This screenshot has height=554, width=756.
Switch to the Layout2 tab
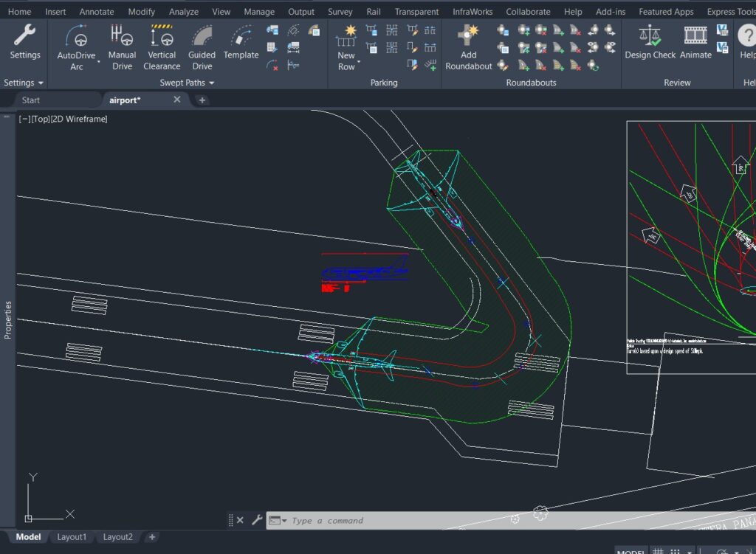tap(118, 537)
